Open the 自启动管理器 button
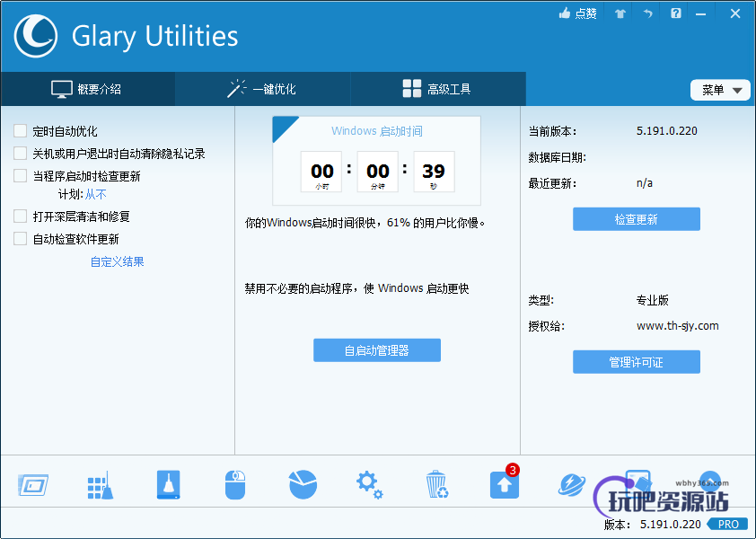The width and height of the screenshot is (756, 539). (377, 350)
